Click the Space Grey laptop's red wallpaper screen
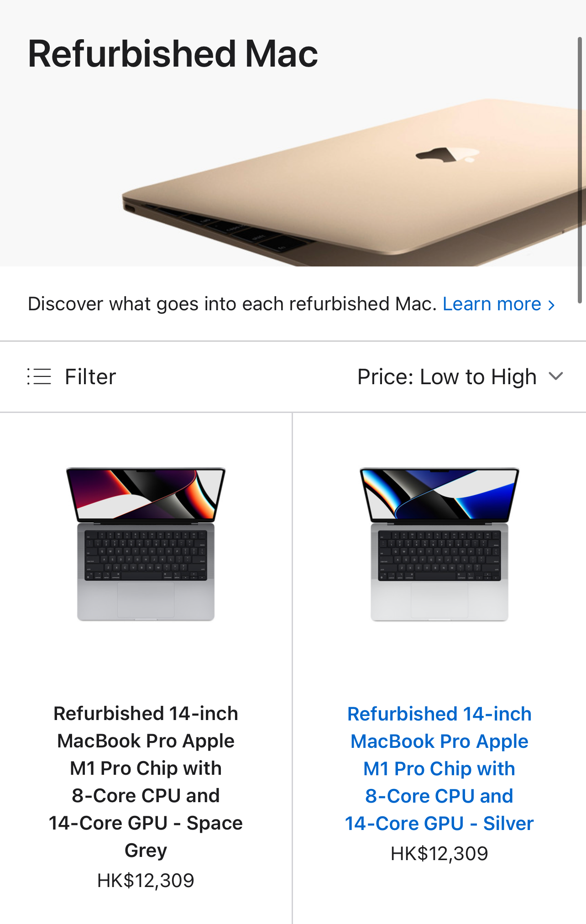The image size is (586, 924). point(146,494)
